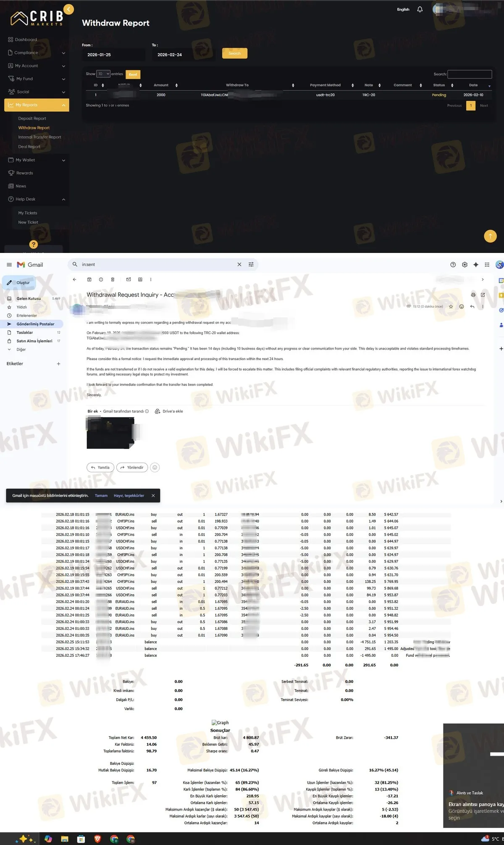Image resolution: width=504 pixels, height=845 pixels.
Task: Open the Taslaklar drafts folder
Action: pos(25,332)
